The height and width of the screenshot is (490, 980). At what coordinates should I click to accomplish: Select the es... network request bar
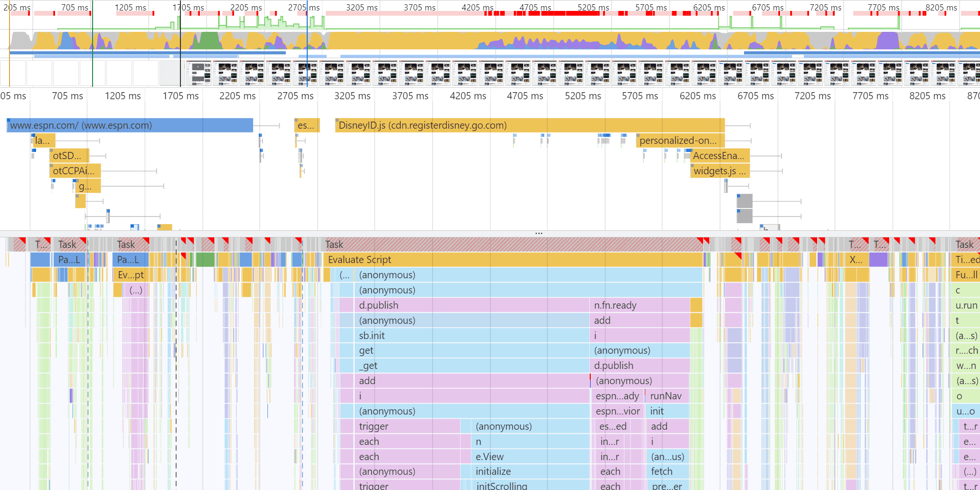pos(307,125)
